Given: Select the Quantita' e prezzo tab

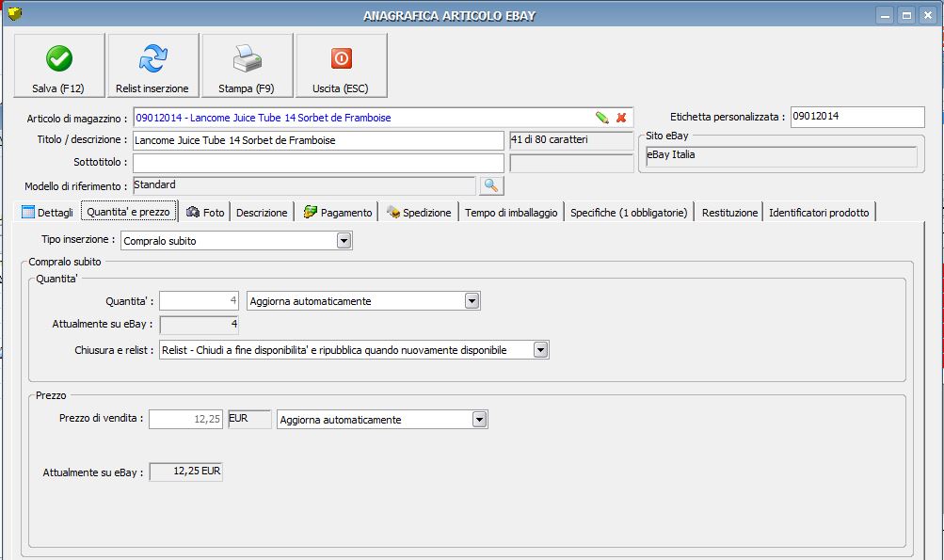Looking at the screenshot, I should pos(129,212).
